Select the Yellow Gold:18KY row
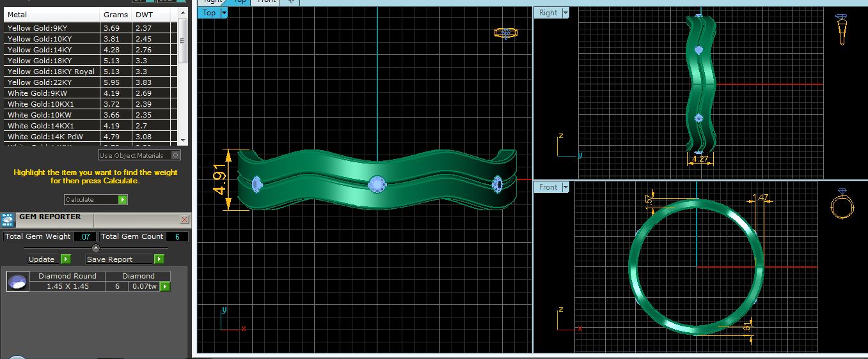The height and width of the screenshot is (359, 868). [x=91, y=61]
